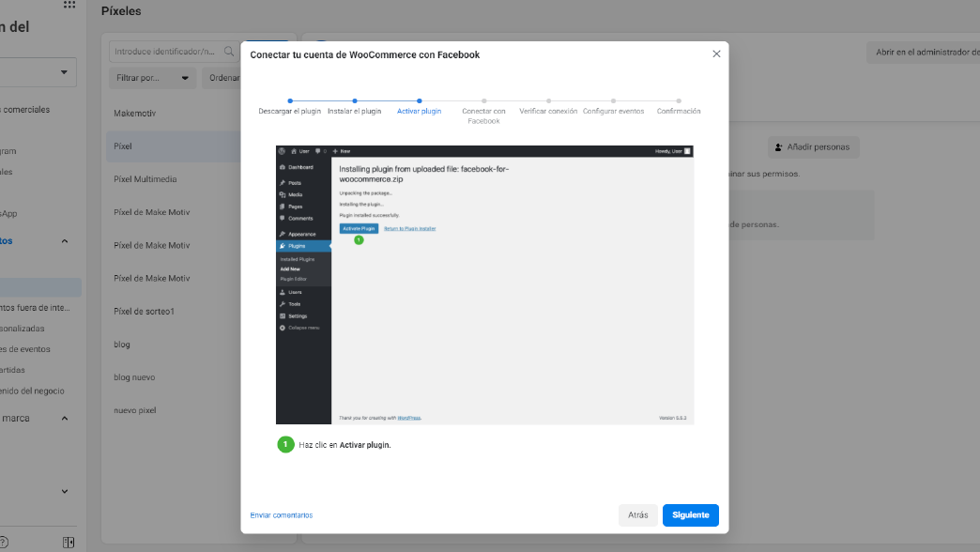Click the Añadir personas button
This screenshot has height=552, width=980.
point(813,147)
